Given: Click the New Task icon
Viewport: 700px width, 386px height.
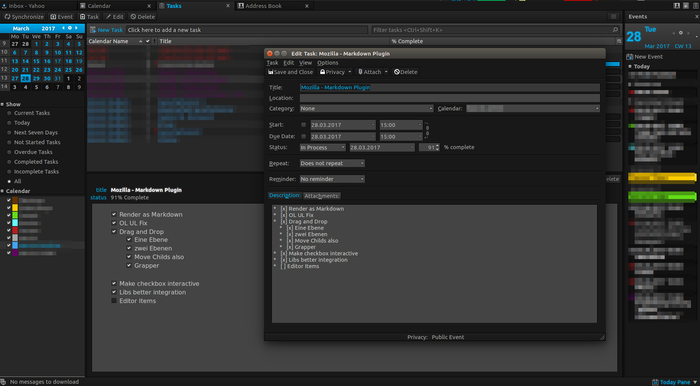Looking at the screenshot, I should [93, 30].
